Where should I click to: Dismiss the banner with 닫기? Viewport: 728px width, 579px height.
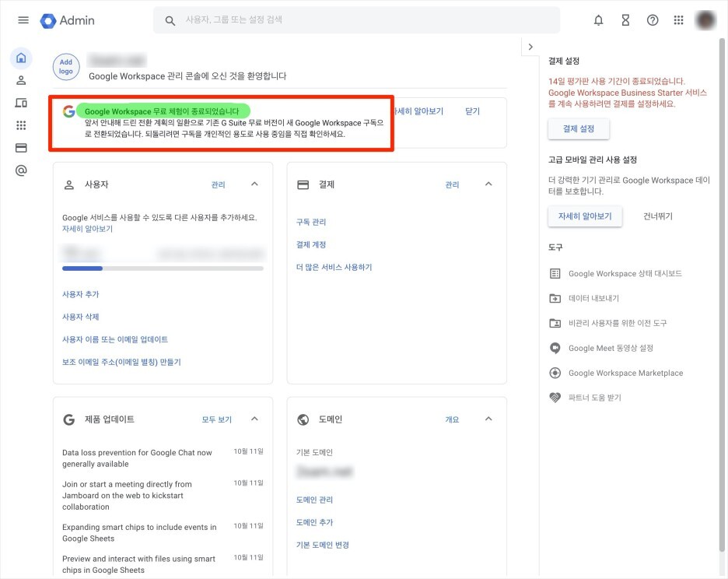(472, 111)
